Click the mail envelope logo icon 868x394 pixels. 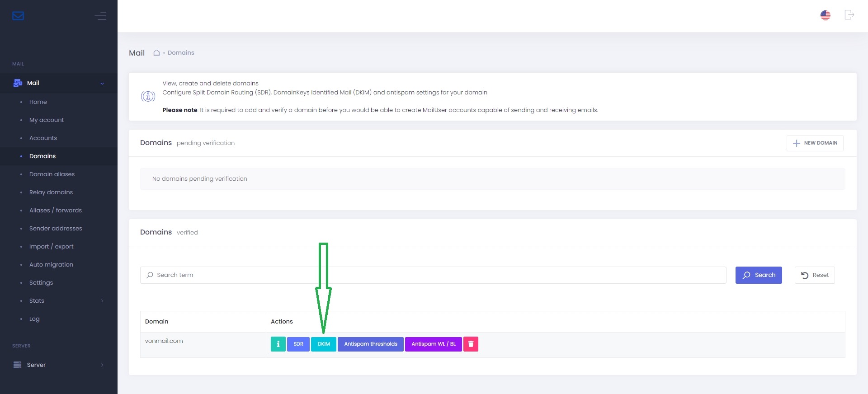click(18, 16)
